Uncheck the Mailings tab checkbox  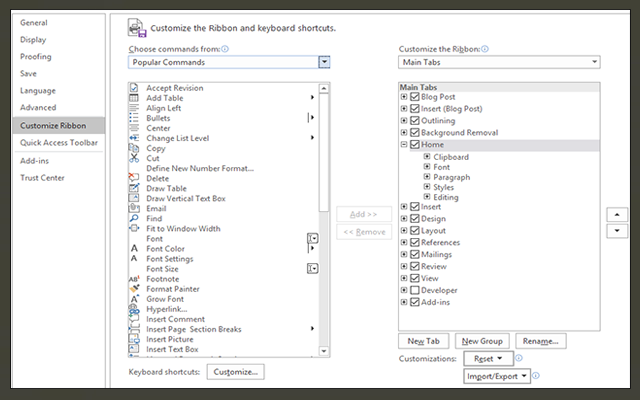414,254
